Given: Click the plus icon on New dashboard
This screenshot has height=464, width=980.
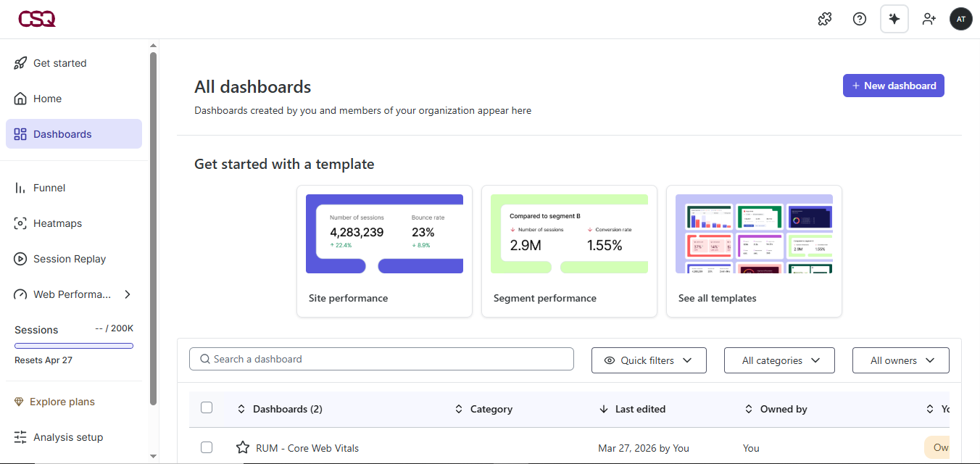Looking at the screenshot, I should pos(856,86).
